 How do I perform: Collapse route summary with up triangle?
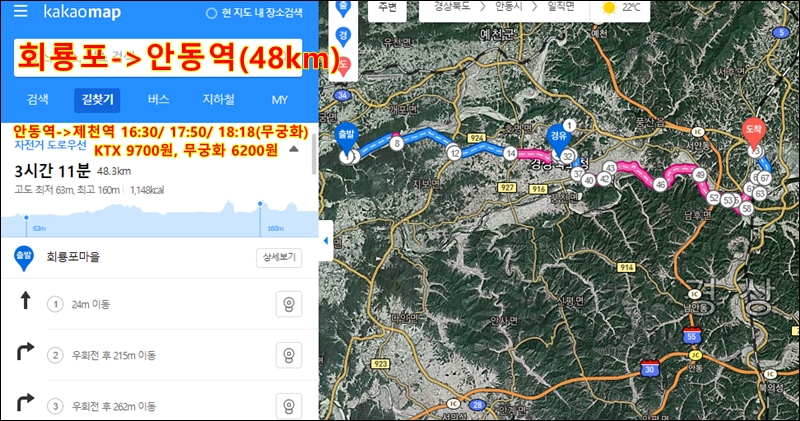pos(294,149)
